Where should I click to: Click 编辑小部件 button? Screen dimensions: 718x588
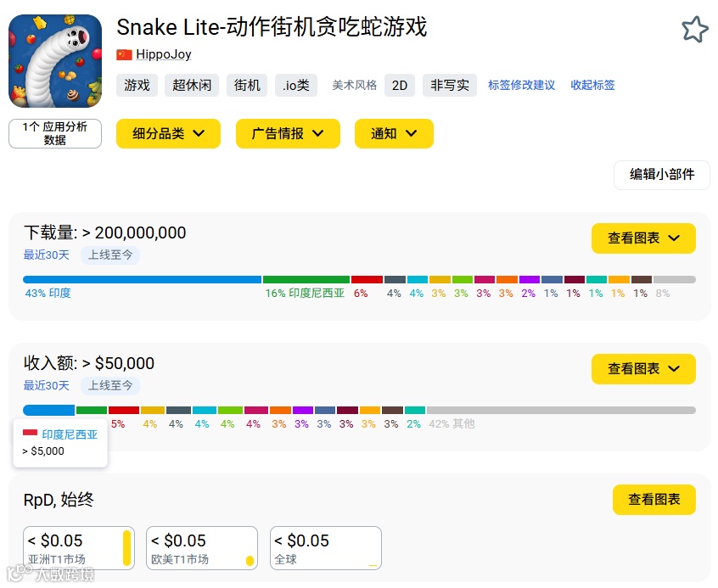pos(662,175)
